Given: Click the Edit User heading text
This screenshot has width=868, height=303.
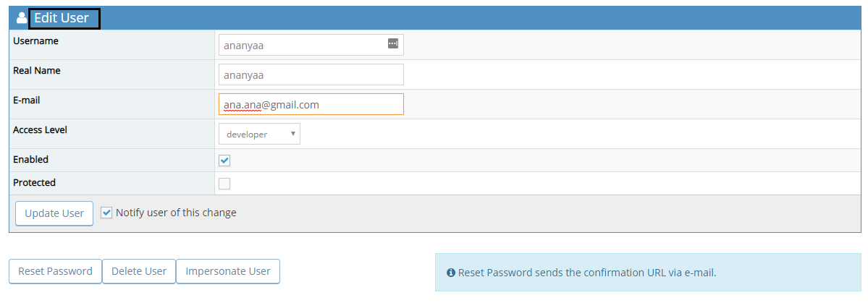Looking at the screenshot, I should click(62, 18).
